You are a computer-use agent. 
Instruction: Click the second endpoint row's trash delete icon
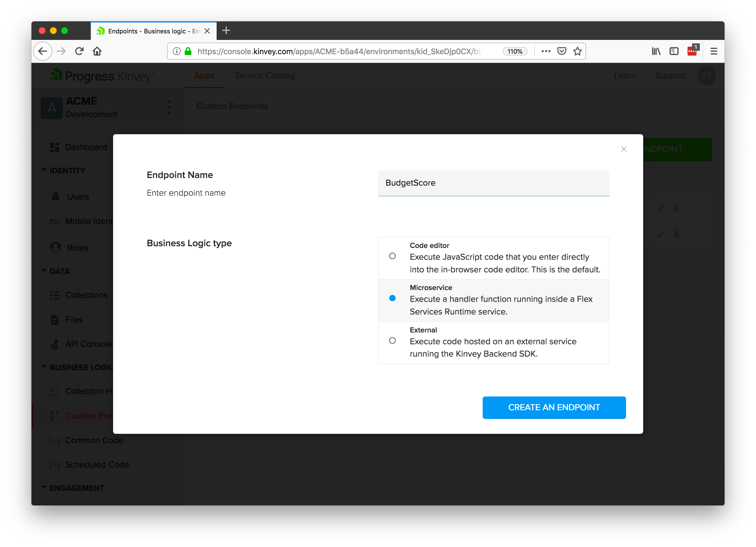676,234
